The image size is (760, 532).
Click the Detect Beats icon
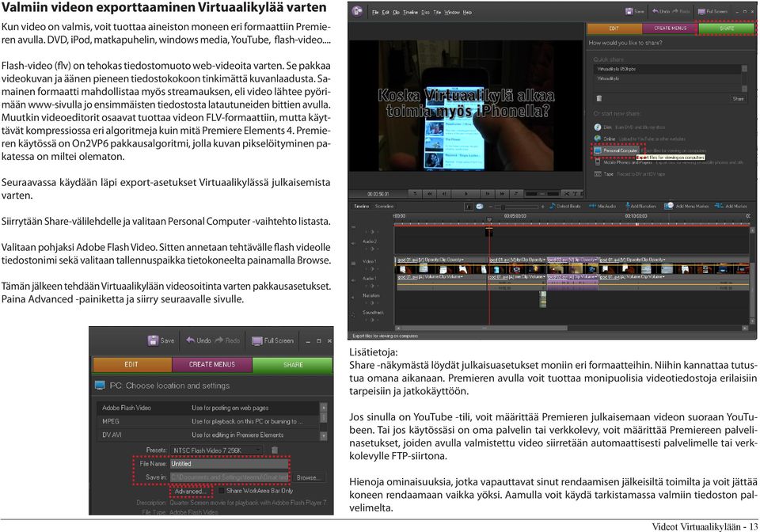(552, 206)
